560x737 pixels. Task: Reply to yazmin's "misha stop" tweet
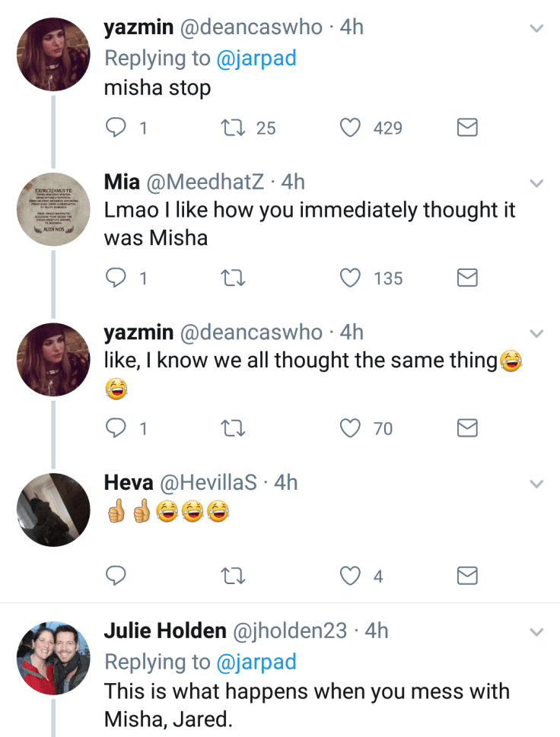116,127
